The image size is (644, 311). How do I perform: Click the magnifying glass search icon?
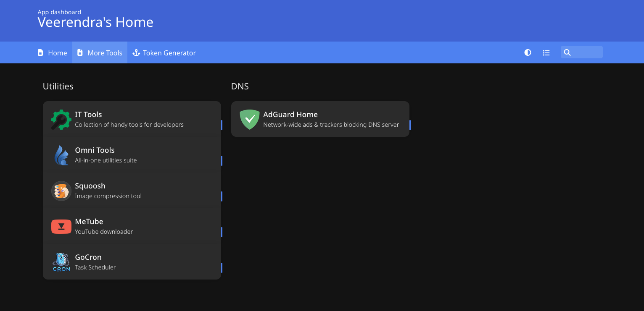pyautogui.click(x=567, y=52)
